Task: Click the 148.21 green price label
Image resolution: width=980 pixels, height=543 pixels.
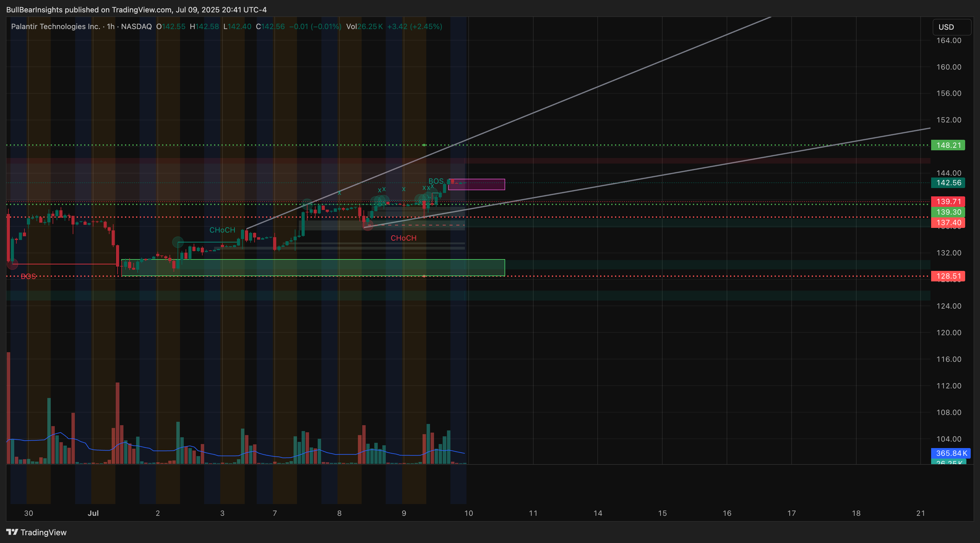Action: (x=948, y=145)
